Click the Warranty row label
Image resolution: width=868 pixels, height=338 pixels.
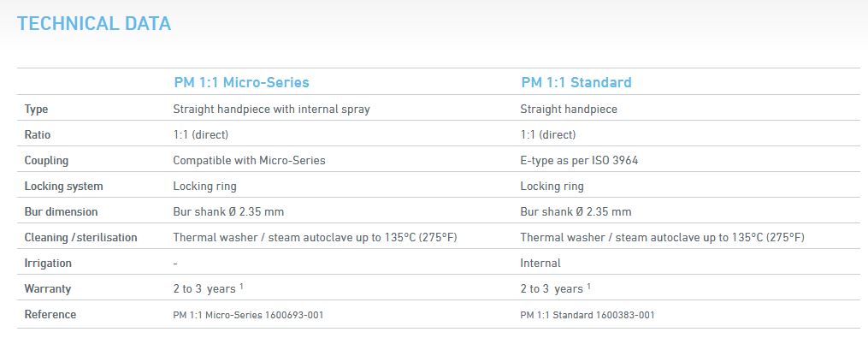click(x=48, y=288)
